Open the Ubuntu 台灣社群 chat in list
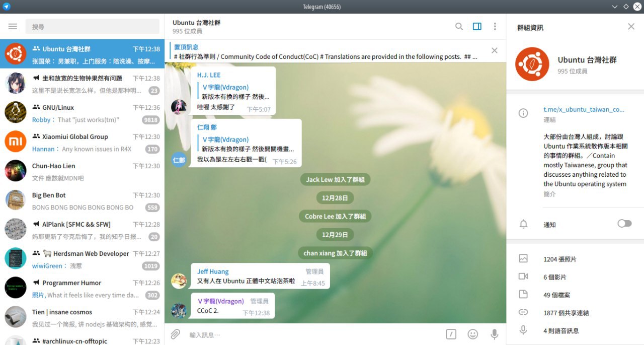 coord(82,54)
